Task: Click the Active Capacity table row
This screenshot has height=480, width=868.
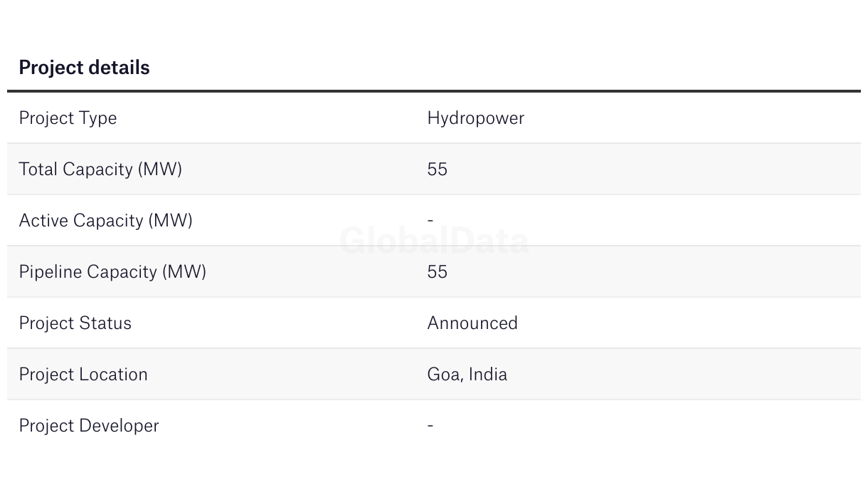Action: pyautogui.click(x=434, y=221)
